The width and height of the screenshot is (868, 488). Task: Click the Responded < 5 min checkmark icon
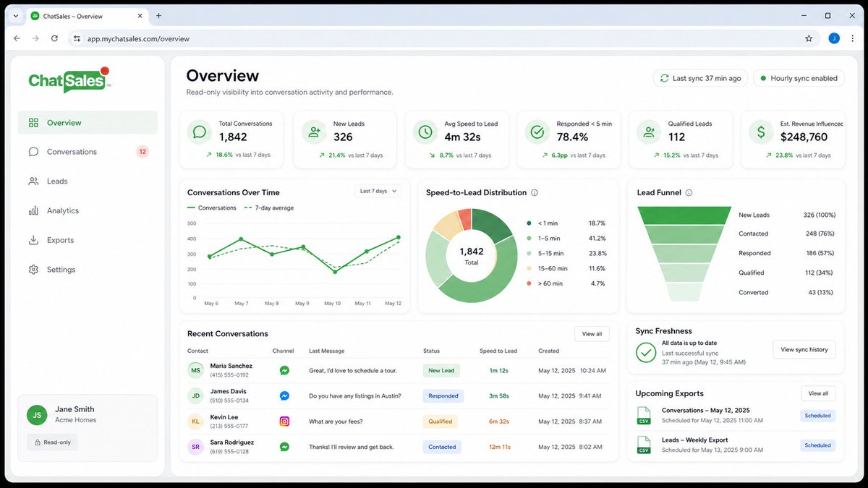point(537,132)
